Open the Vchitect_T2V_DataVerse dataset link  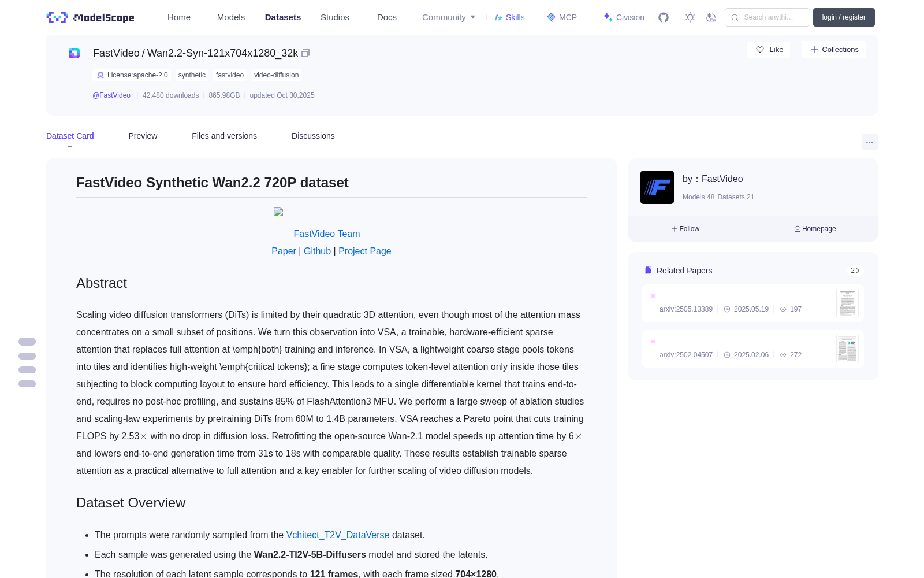[338, 535]
